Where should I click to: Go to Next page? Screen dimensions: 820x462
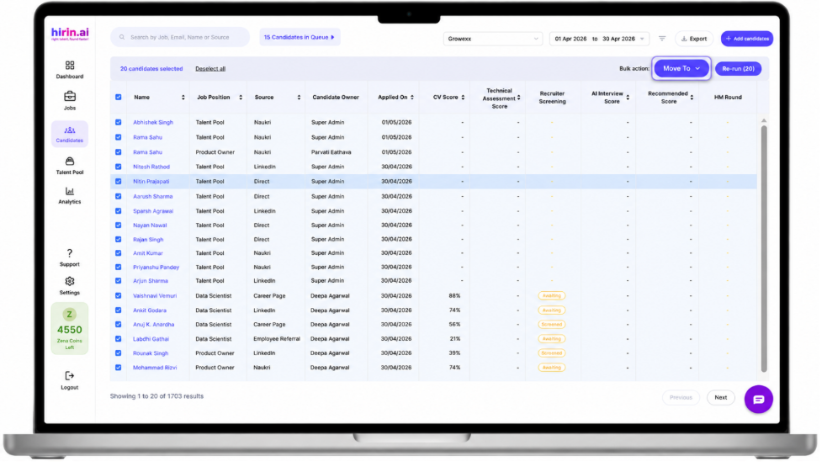click(721, 398)
